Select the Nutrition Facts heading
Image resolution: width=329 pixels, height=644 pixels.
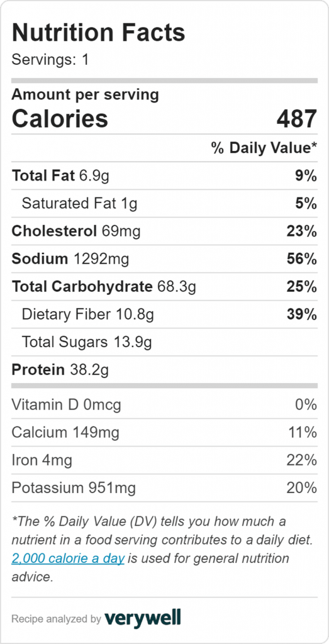point(99,33)
